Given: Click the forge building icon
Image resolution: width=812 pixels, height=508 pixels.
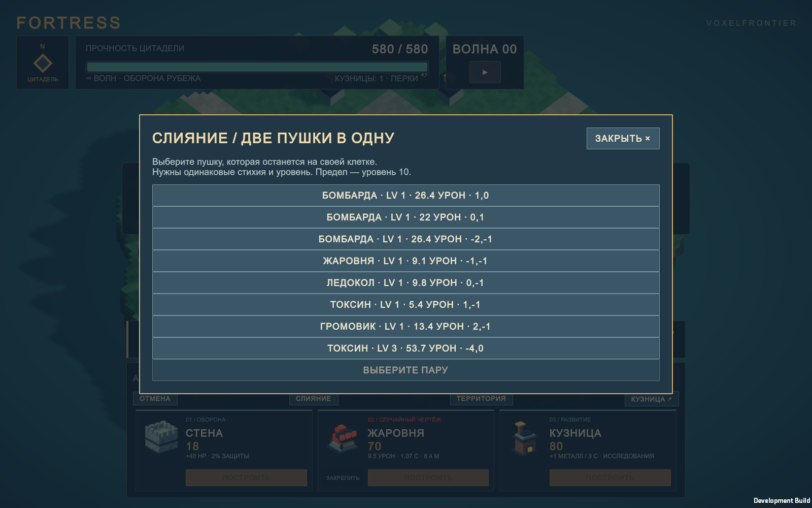Looking at the screenshot, I should [525, 438].
